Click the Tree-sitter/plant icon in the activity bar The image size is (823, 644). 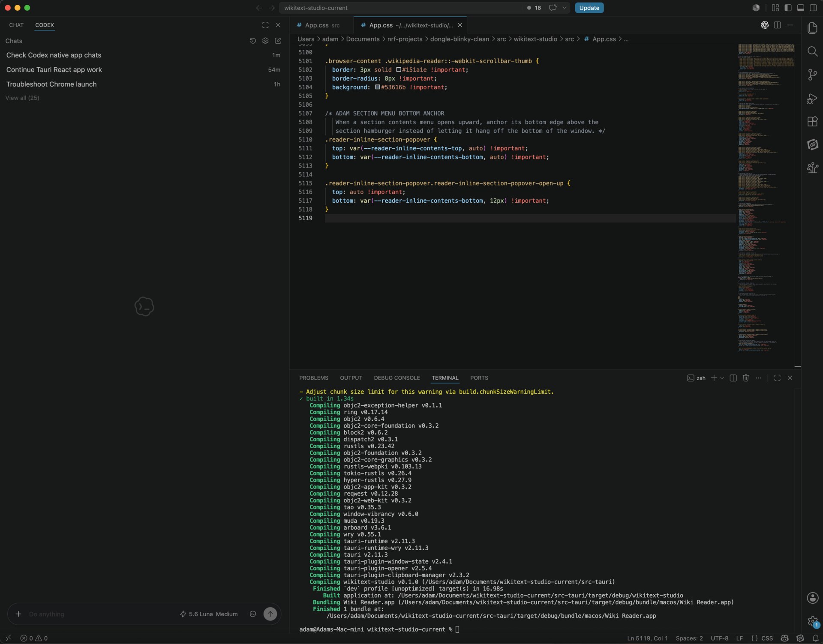812,168
